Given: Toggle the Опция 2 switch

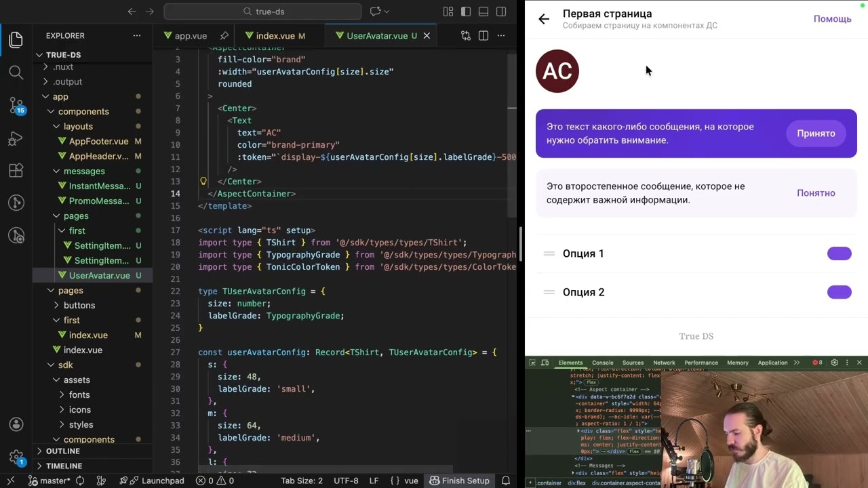Looking at the screenshot, I should click(840, 292).
